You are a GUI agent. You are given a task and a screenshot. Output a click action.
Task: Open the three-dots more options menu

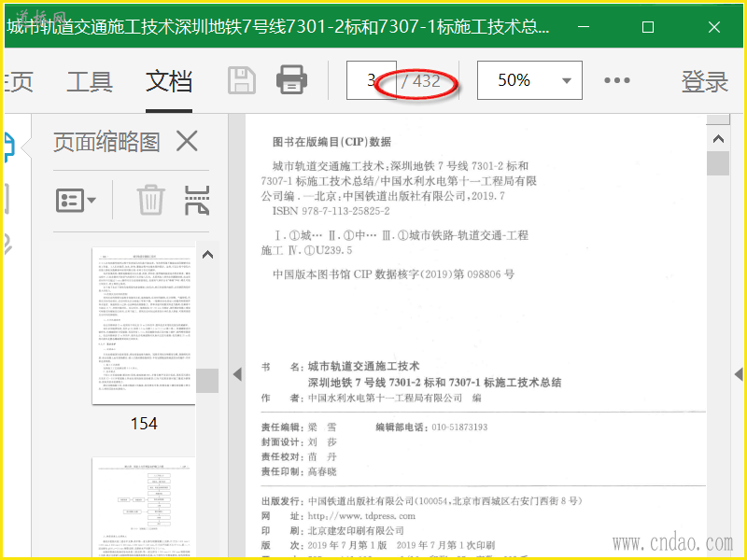[617, 80]
